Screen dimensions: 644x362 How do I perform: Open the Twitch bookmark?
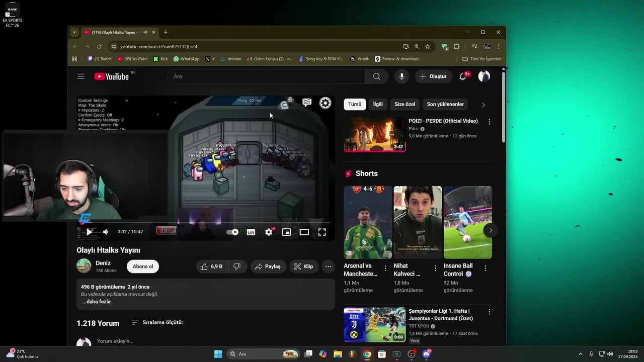[x=100, y=59]
